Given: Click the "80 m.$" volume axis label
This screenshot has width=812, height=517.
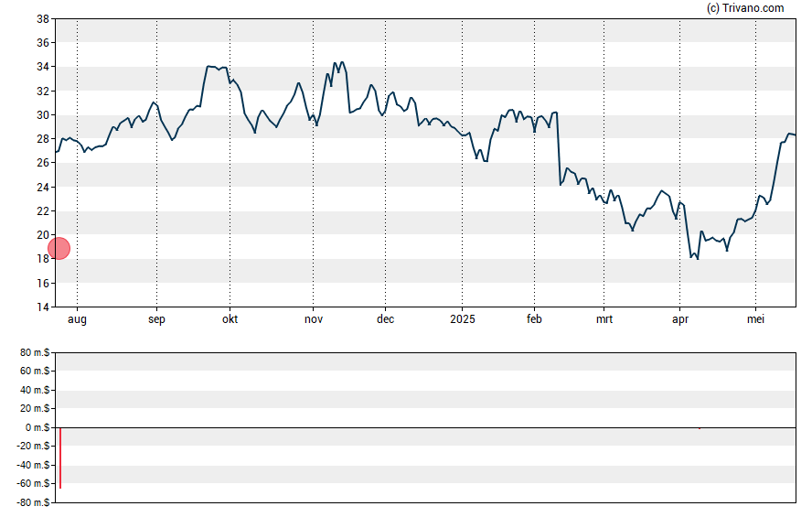Looking at the screenshot, I should click(35, 353).
